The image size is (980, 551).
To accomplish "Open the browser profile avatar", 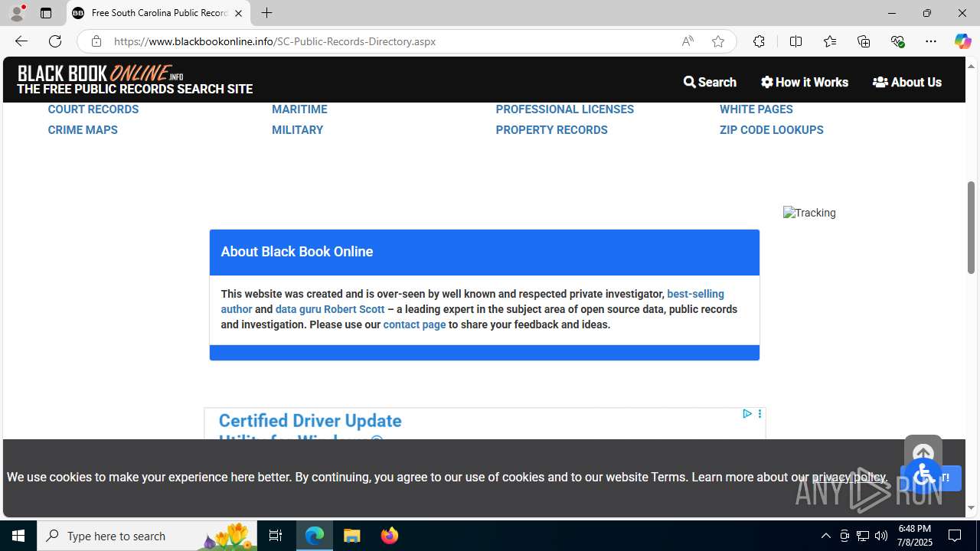I will [x=17, y=13].
